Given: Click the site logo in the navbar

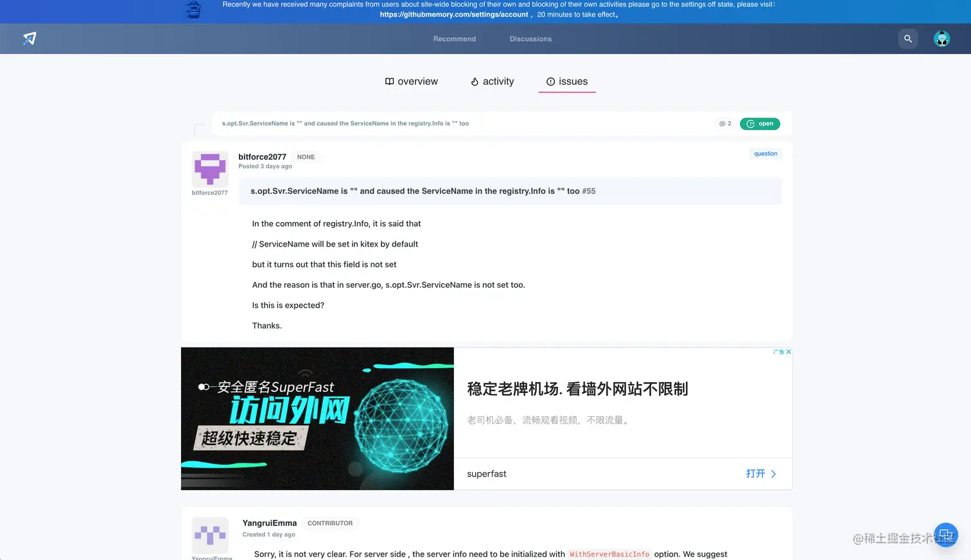Looking at the screenshot, I should pyautogui.click(x=30, y=39).
